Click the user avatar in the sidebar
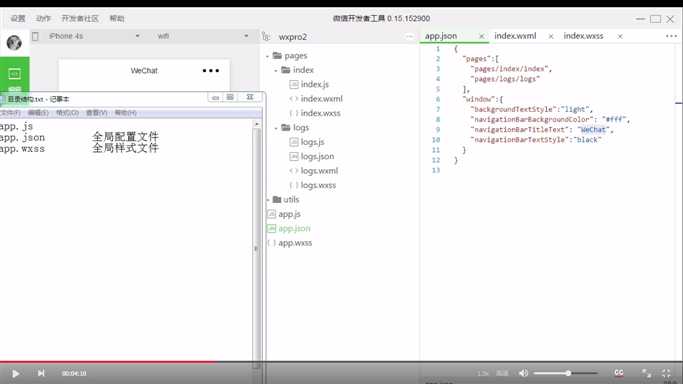683x384 pixels. pos(14,43)
